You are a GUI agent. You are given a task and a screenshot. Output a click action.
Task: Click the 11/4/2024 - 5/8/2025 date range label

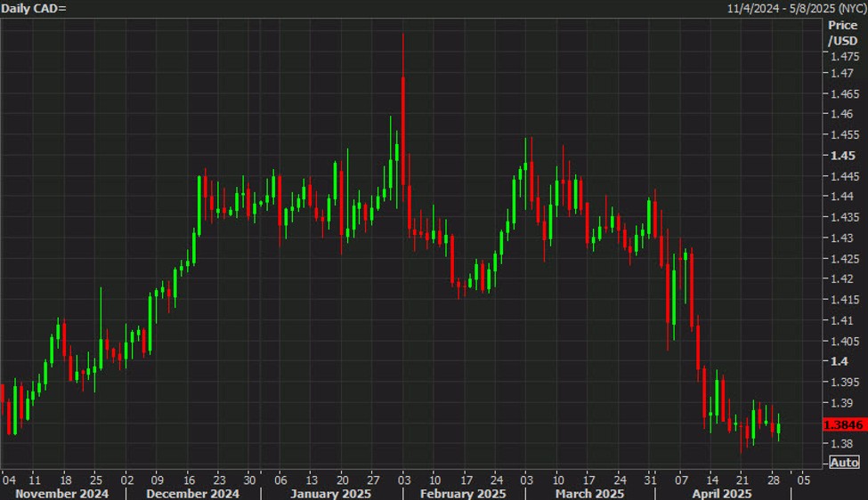pos(796,8)
